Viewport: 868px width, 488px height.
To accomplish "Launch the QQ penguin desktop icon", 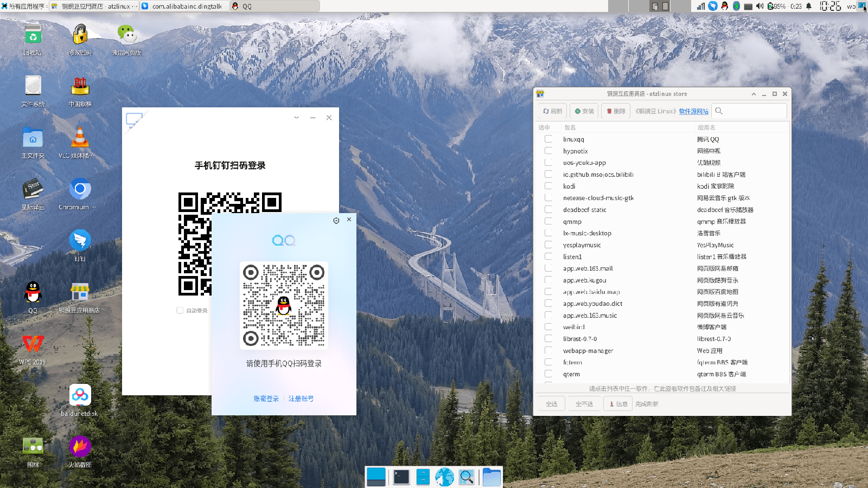I will coord(33,293).
